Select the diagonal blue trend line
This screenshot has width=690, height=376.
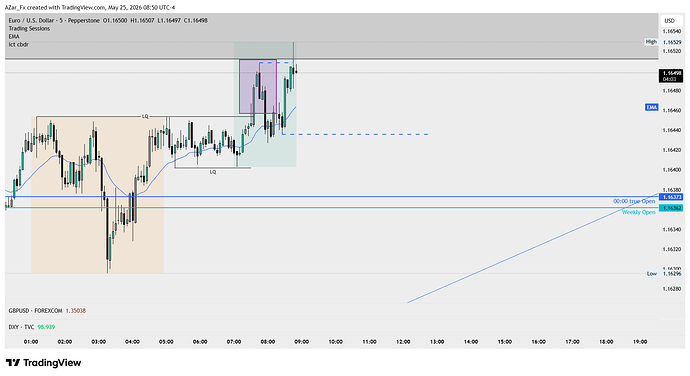click(x=533, y=247)
